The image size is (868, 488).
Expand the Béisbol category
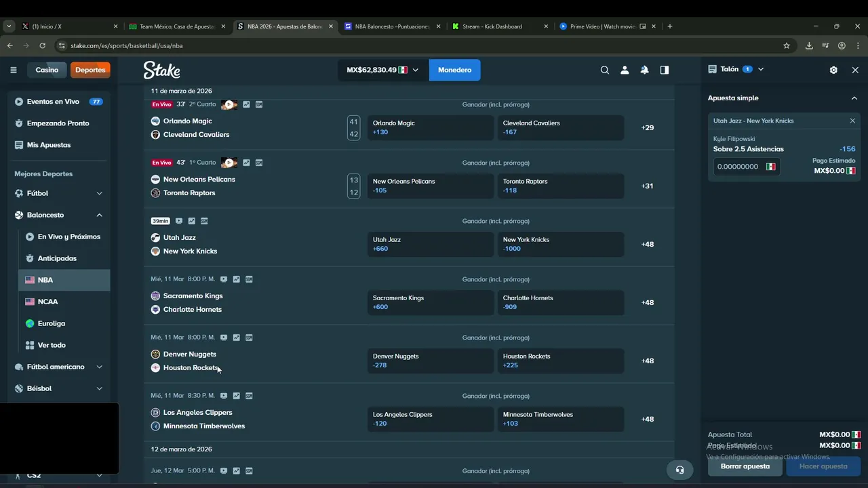point(99,388)
